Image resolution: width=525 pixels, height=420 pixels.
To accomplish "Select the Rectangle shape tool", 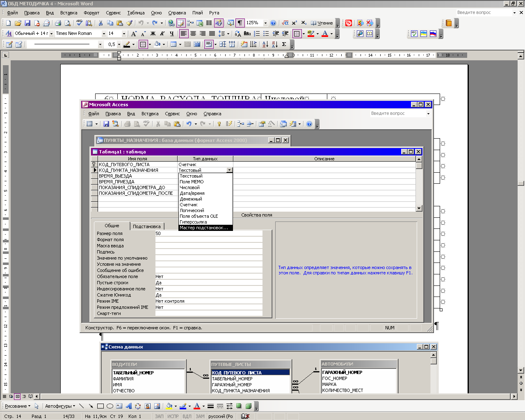I will click(100, 406).
